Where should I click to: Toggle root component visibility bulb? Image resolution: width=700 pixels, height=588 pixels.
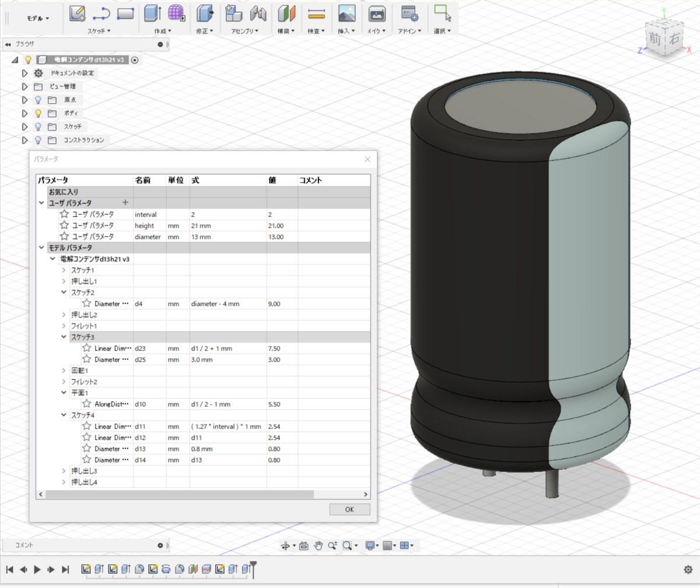point(27,60)
